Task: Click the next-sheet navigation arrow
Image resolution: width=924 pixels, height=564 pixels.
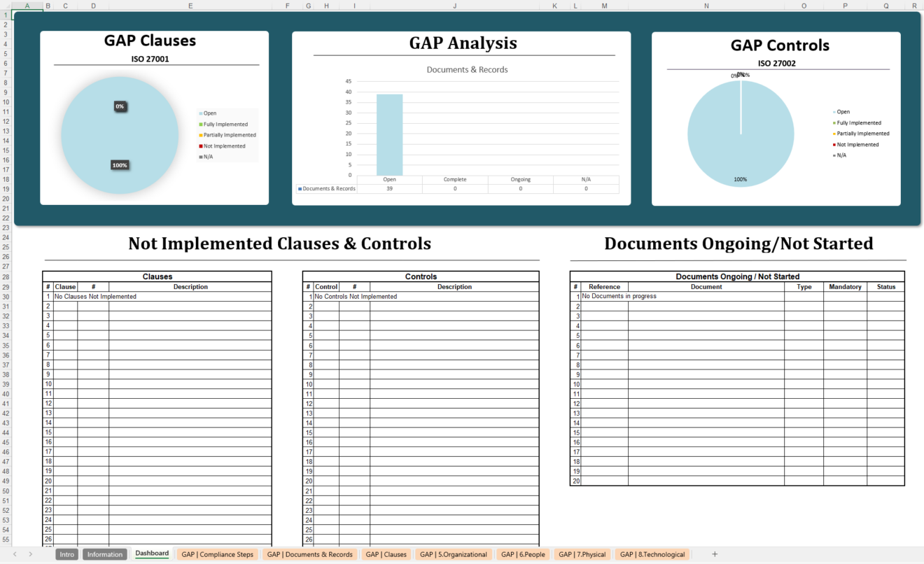Action: (31, 554)
